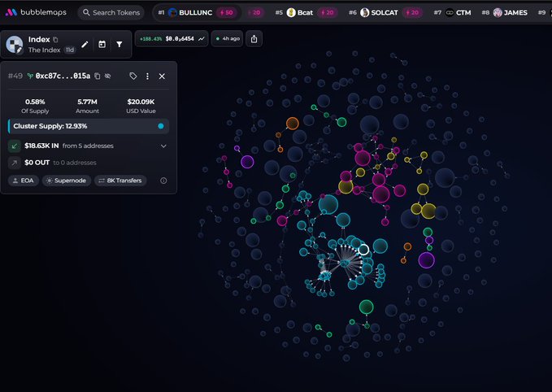This screenshot has width=552, height=392.
Task: Open trending token #7 CTM
Action: click(453, 13)
